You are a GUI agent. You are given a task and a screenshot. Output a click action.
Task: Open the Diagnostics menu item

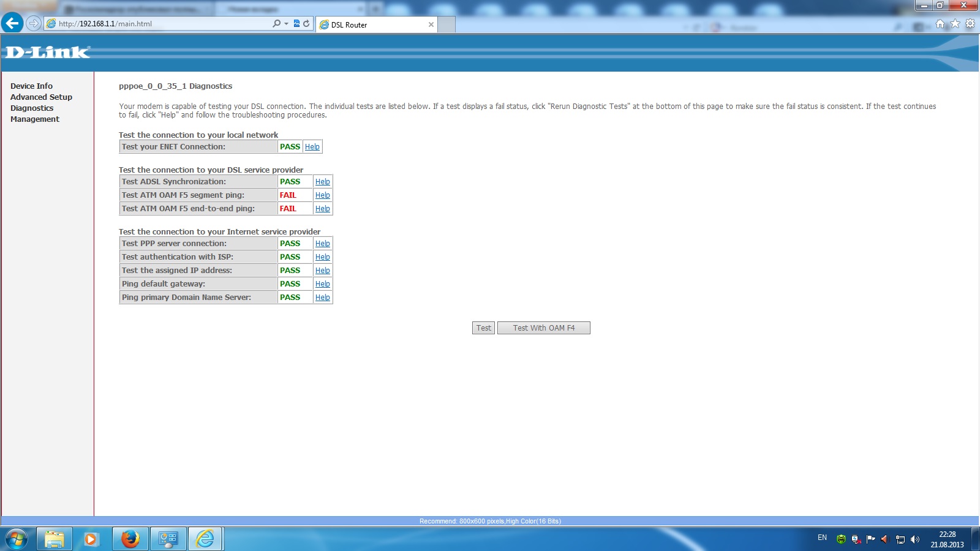[32, 108]
